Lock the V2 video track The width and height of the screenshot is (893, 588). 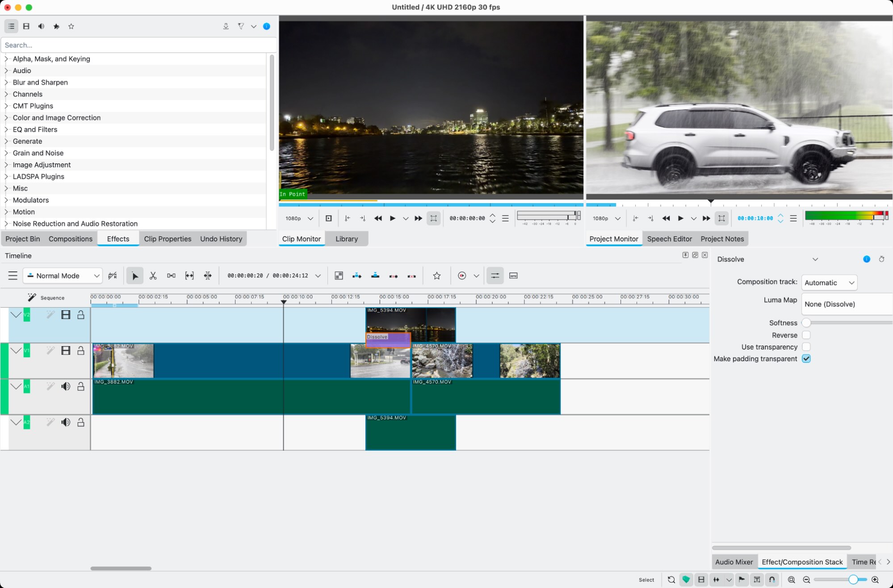click(81, 315)
